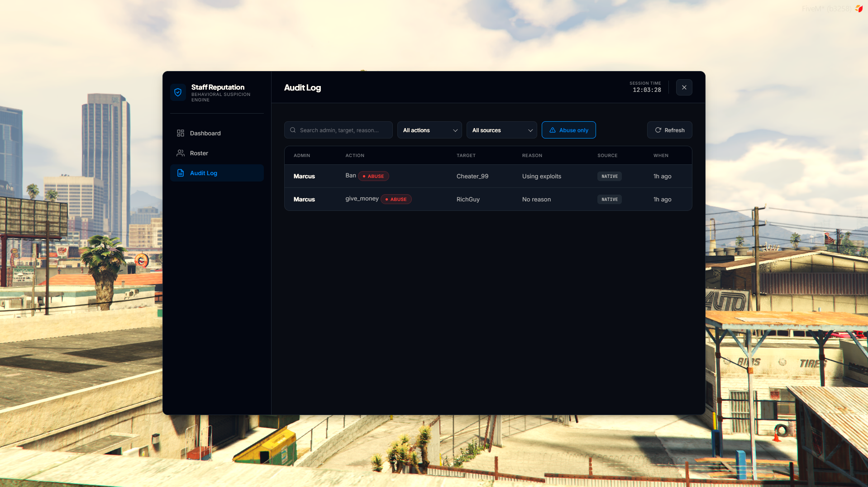Click the WHEN column header
The width and height of the screenshot is (868, 487).
pyautogui.click(x=661, y=155)
